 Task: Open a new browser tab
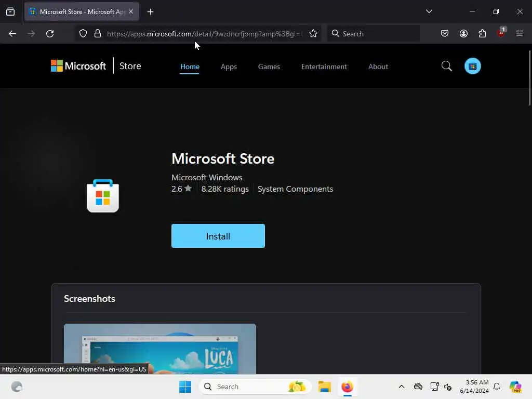(x=150, y=12)
